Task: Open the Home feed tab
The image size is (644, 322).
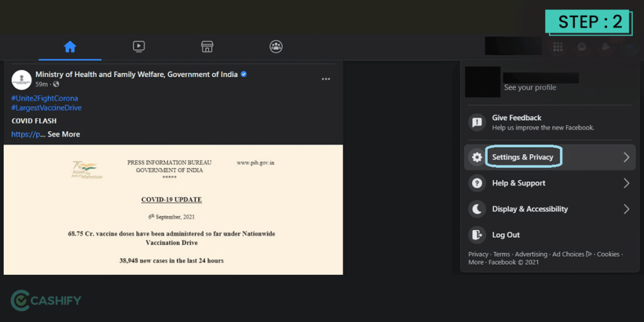Action: (70, 47)
